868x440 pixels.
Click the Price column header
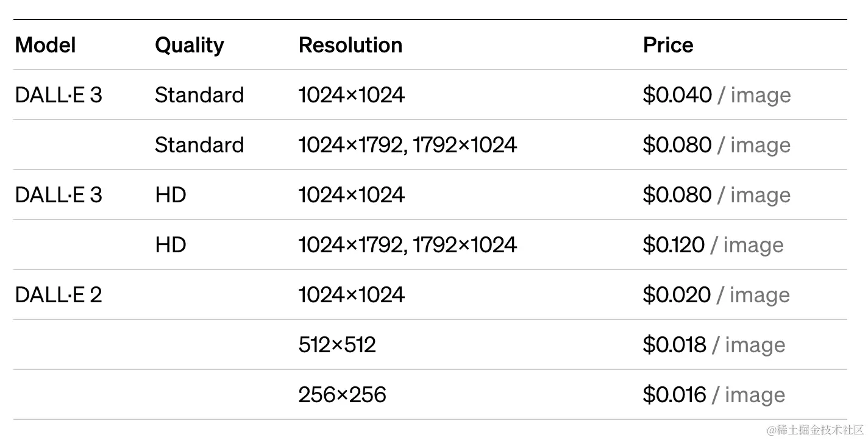[x=668, y=45]
